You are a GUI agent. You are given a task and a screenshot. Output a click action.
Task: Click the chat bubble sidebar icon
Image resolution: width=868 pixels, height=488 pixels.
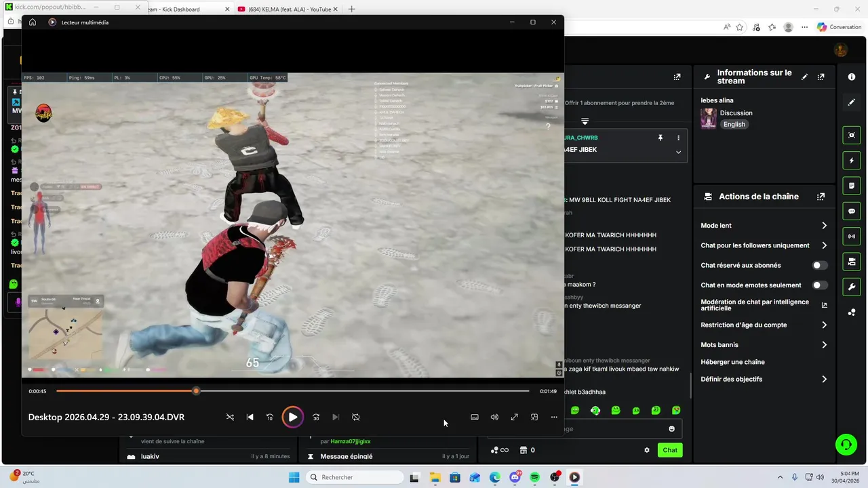(x=852, y=211)
